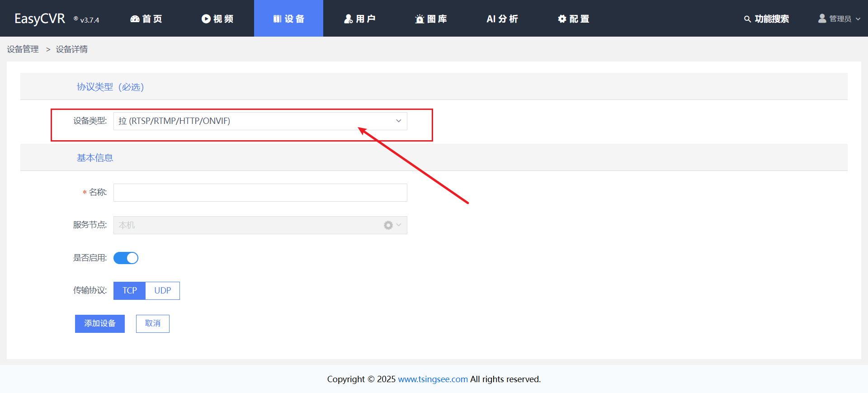Click the gear icon in 服务节点 field
This screenshot has height=393, width=868.
coord(388,225)
